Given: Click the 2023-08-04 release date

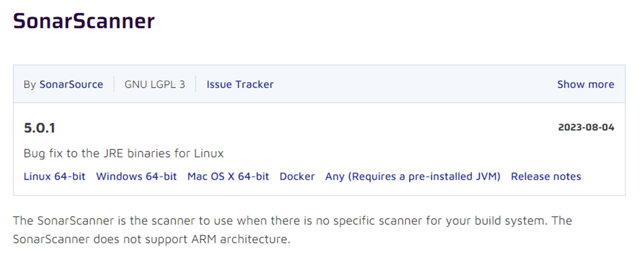Looking at the screenshot, I should tap(586, 128).
